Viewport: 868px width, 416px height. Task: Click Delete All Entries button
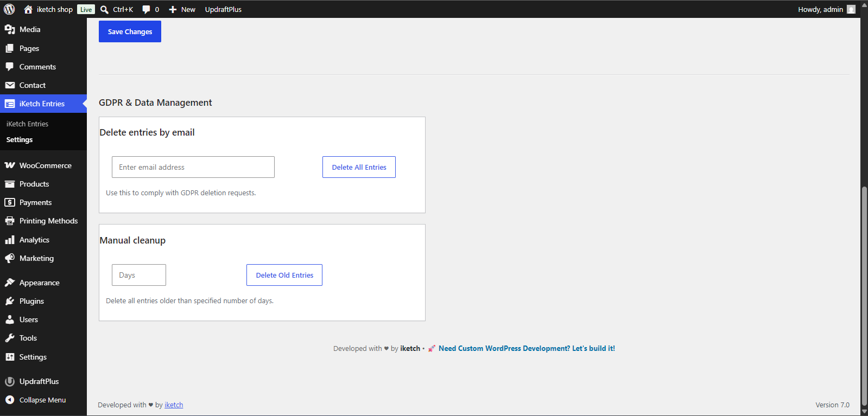point(359,167)
